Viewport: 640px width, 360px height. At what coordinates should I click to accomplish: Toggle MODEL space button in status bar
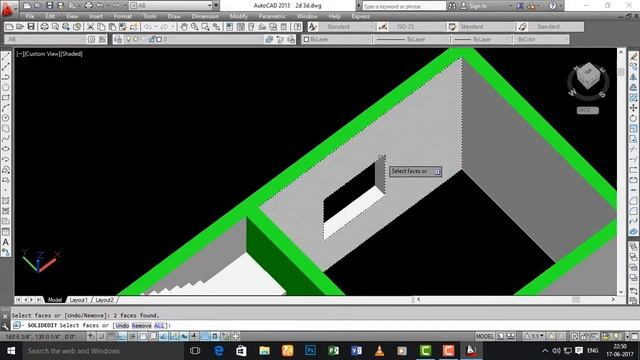pos(485,336)
